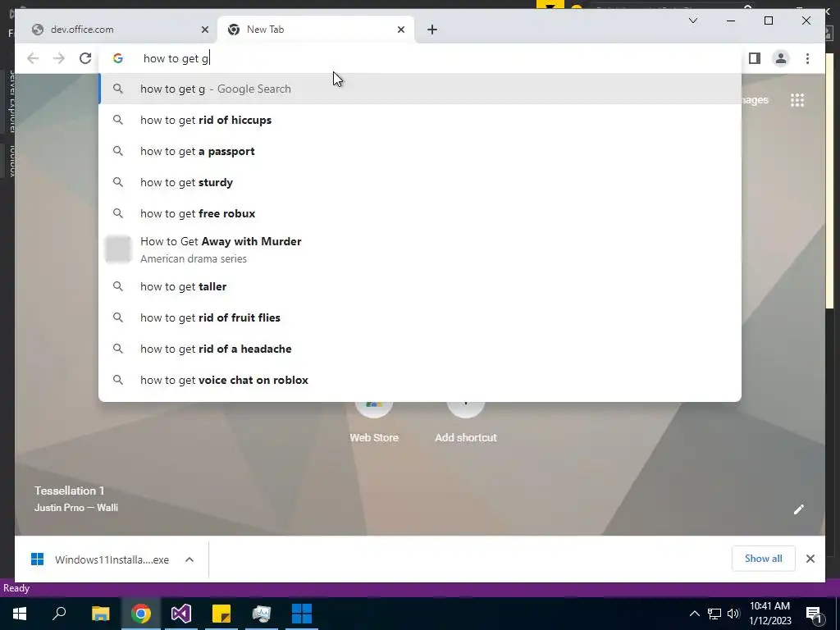Image resolution: width=840 pixels, height=630 pixels.
Task: Open File Explorer from the taskbar
Action: [100, 614]
